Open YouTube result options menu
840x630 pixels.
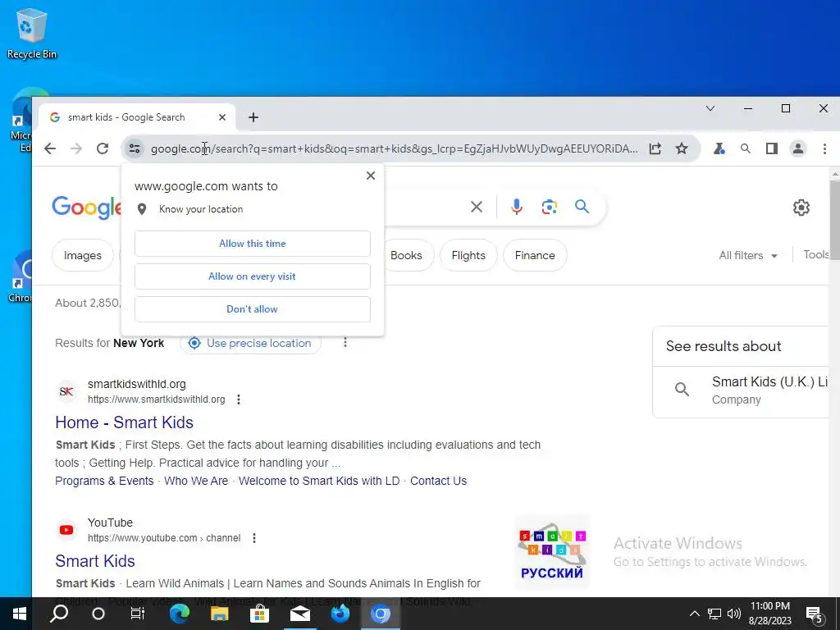pyautogui.click(x=254, y=538)
